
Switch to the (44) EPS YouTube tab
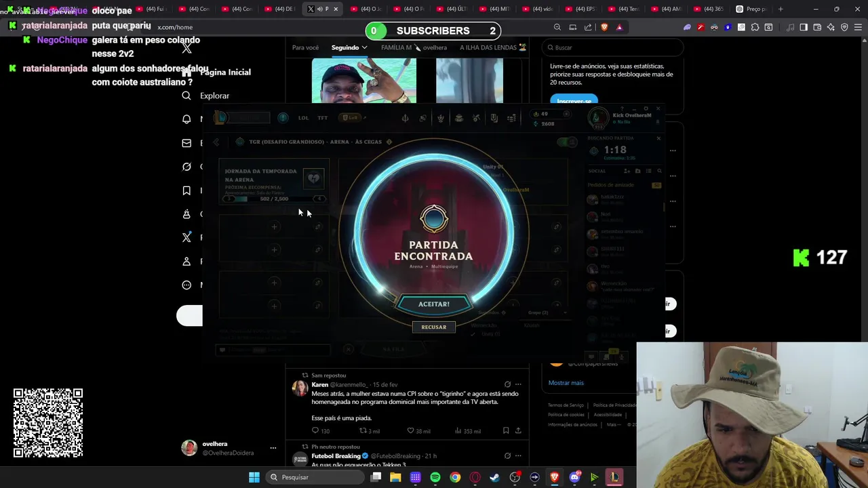580,9
